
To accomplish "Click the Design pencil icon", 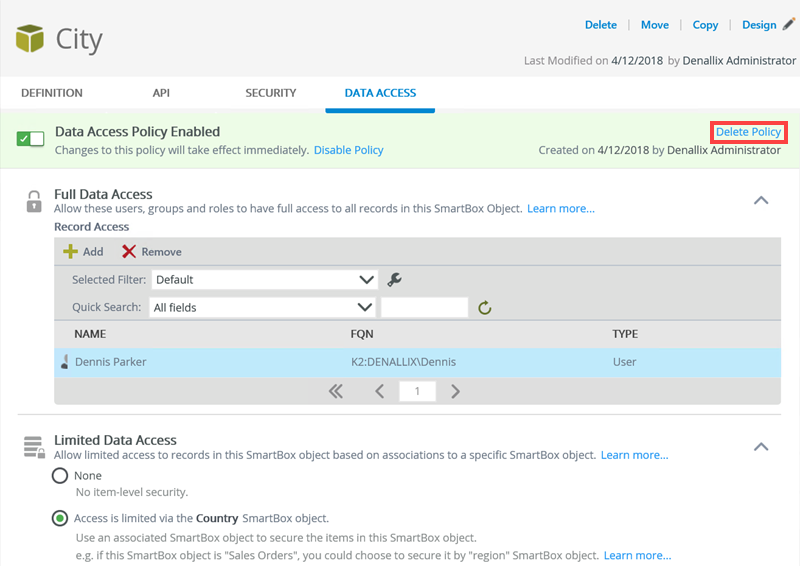I will tap(789, 24).
